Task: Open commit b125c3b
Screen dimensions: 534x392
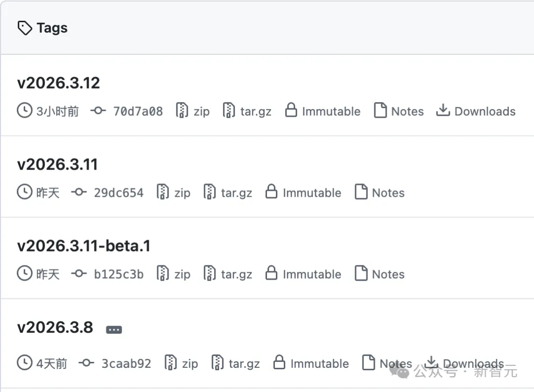Action: [x=119, y=274]
